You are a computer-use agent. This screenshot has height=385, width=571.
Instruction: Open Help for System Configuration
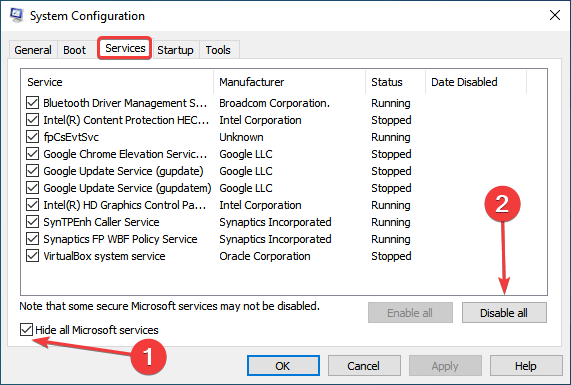point(525,366)
